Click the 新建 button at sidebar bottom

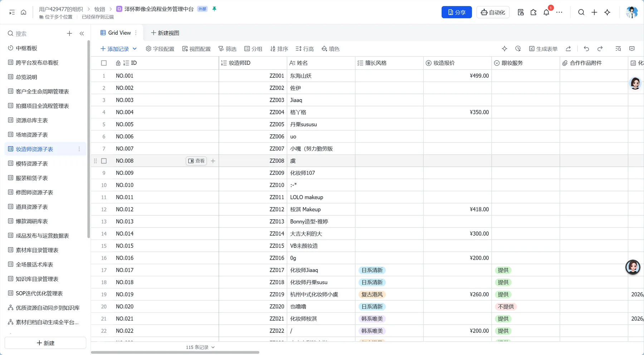(45, 343)
